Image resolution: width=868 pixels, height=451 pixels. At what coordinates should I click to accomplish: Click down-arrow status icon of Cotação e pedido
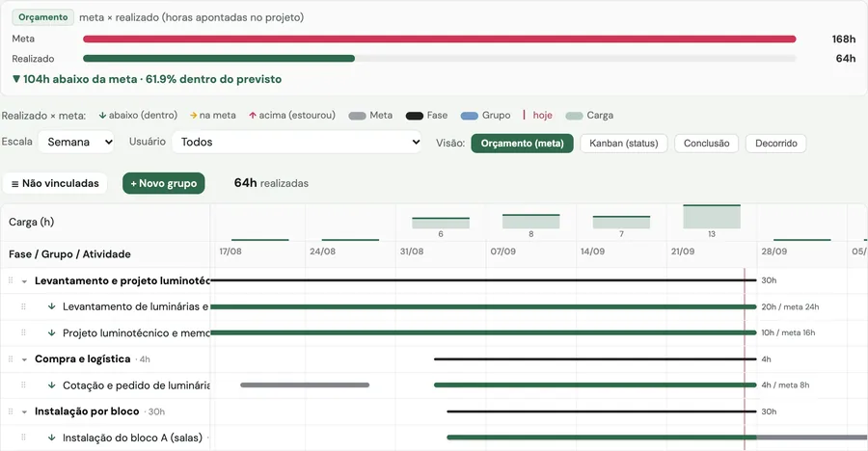click(51, 385)
